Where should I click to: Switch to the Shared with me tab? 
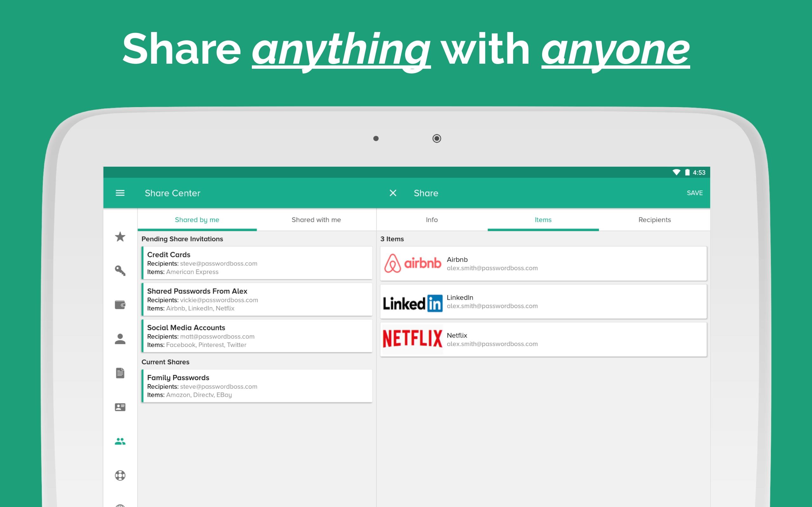(x=316, y=220)
